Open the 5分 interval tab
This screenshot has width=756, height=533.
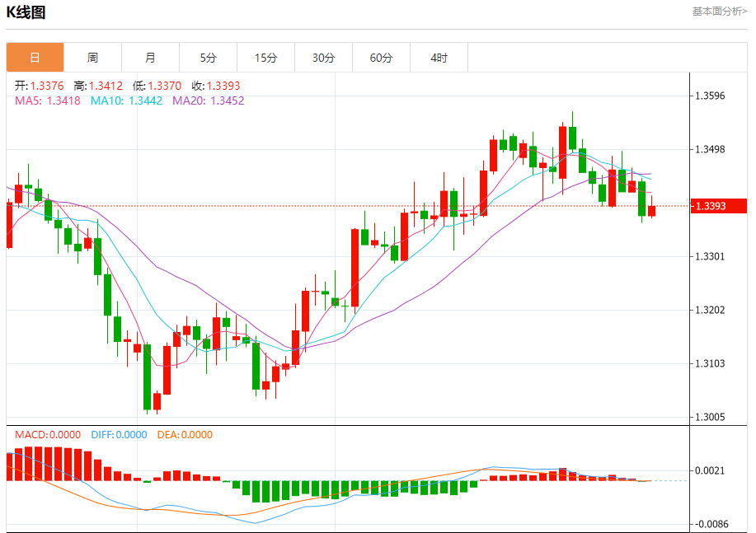click(x=208, y=58)
